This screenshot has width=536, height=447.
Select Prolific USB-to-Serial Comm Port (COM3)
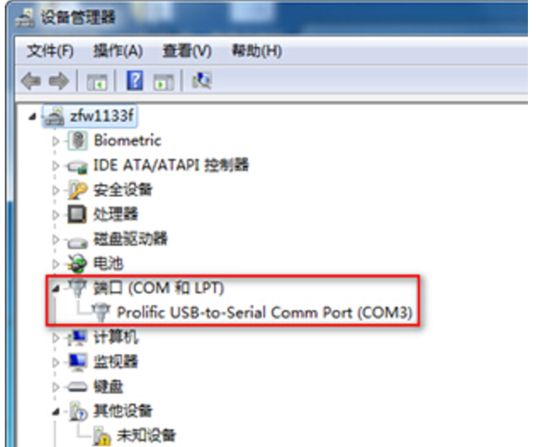(265, 312)
